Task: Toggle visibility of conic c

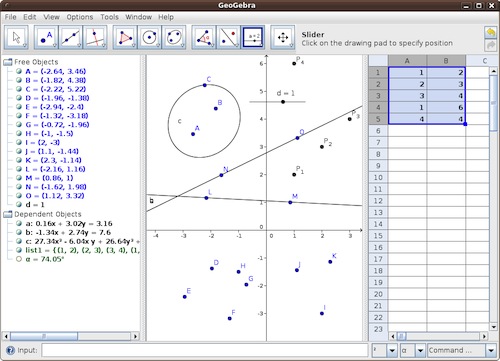Action: point(19,241)
